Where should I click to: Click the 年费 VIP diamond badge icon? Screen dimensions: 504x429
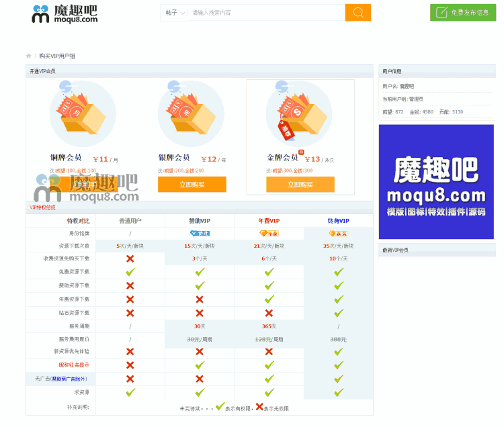click(269, 234)
